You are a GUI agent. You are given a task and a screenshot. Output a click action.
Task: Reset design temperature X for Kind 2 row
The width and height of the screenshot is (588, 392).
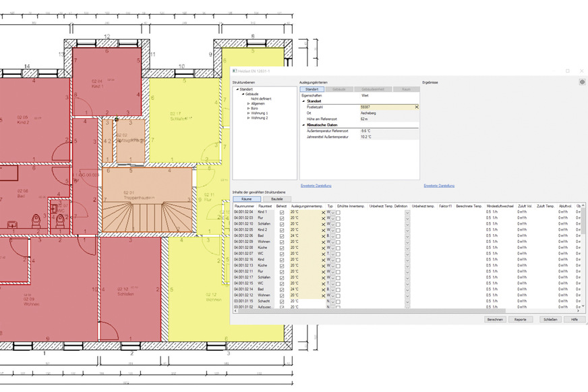point(323,229)
